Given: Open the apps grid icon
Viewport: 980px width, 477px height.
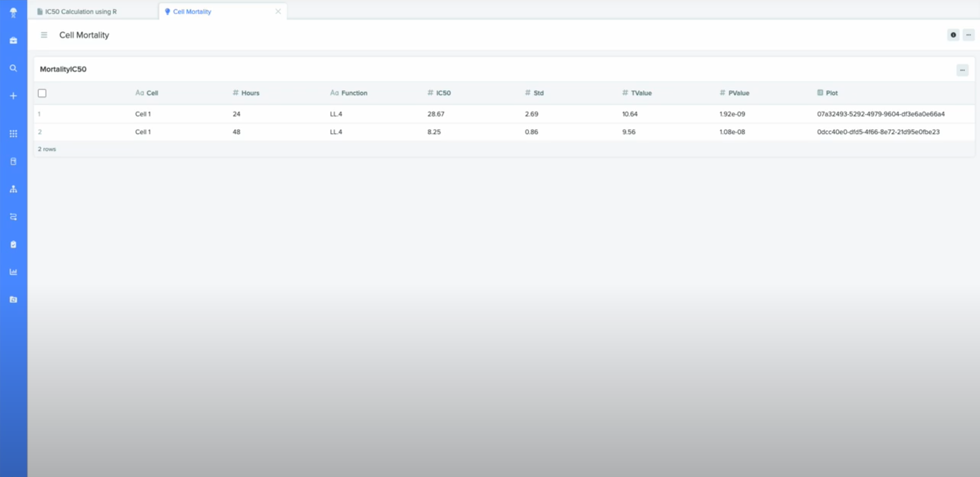Looking at the screenshot, I should (13, 134).
